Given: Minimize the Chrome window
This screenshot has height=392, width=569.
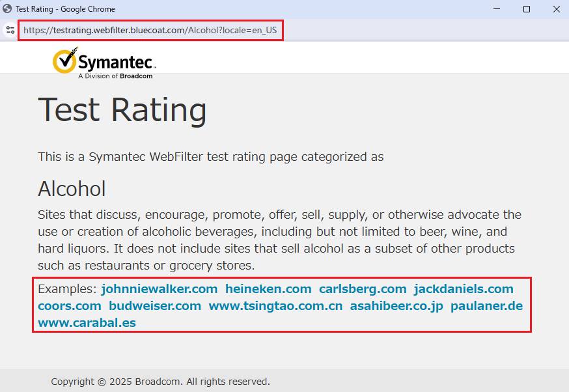Looking at the screenshot, I should (497, 9).
